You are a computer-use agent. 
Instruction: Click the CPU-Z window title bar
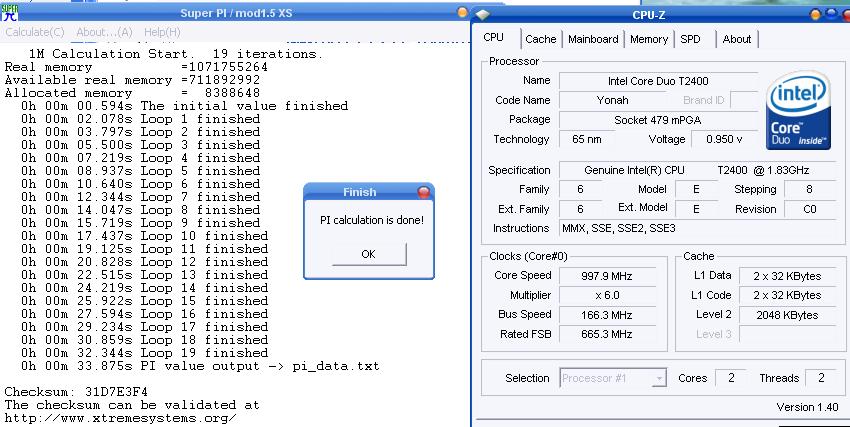pyautogui.click(x=648, y=15)
